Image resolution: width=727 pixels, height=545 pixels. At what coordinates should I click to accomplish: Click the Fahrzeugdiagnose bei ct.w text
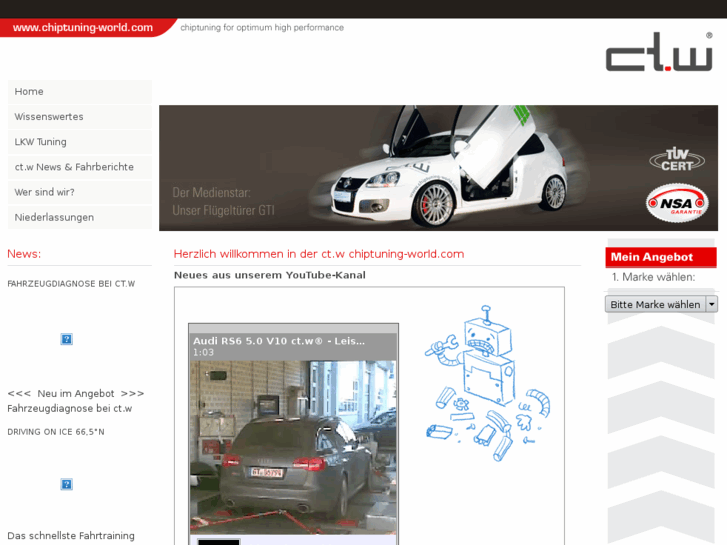(70, 409)
